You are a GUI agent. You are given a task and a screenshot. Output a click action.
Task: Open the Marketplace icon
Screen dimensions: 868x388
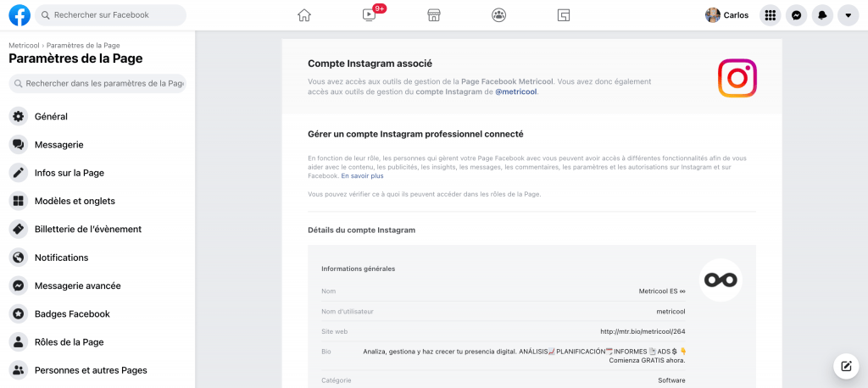(x=434, y=15)
